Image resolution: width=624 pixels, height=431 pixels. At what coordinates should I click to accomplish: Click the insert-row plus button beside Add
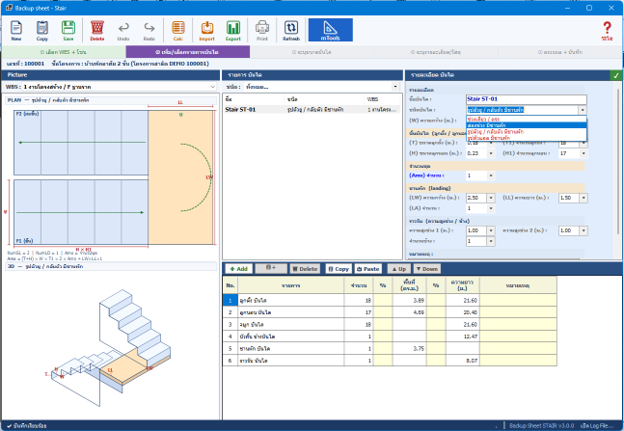coord(271,269)
